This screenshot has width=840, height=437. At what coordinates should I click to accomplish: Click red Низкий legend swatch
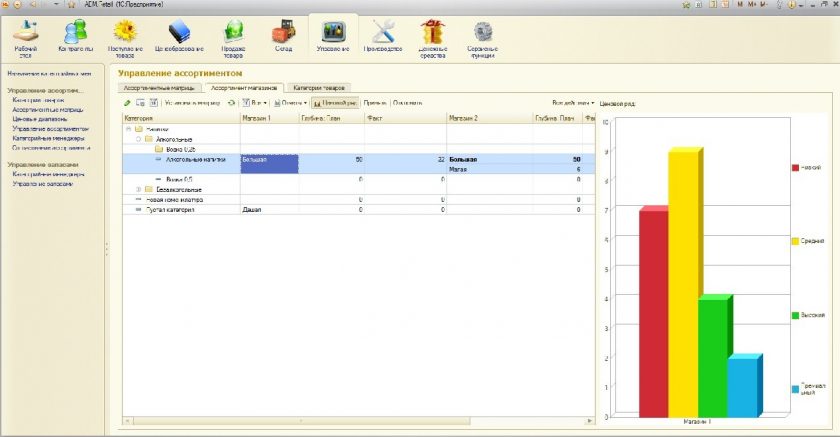(796, 168)
